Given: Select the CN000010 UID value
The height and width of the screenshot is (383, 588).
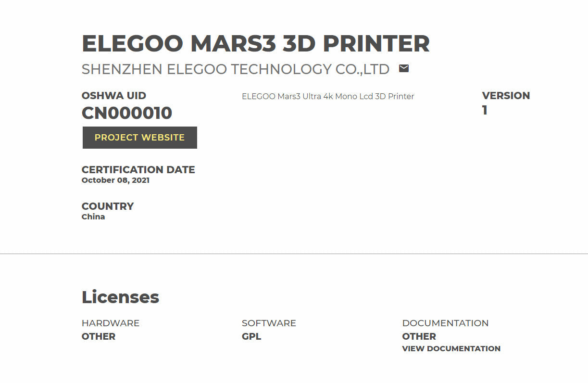Looking at the screenshot, I should [x=127, y=113].
